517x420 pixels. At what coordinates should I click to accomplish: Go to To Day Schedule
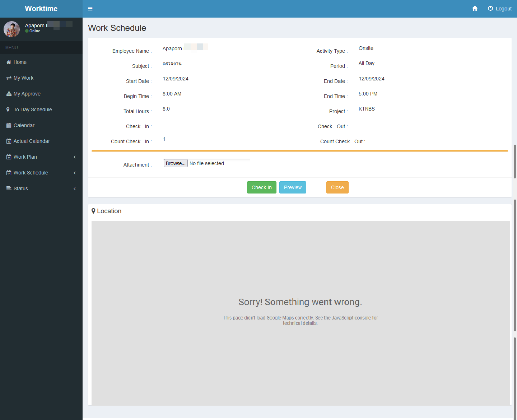(x=41, y=109)
